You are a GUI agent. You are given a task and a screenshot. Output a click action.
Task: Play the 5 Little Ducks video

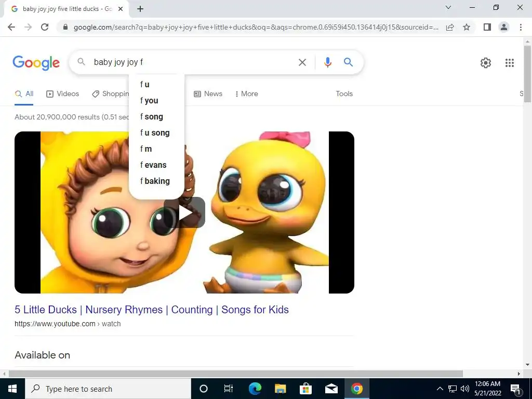184,212
